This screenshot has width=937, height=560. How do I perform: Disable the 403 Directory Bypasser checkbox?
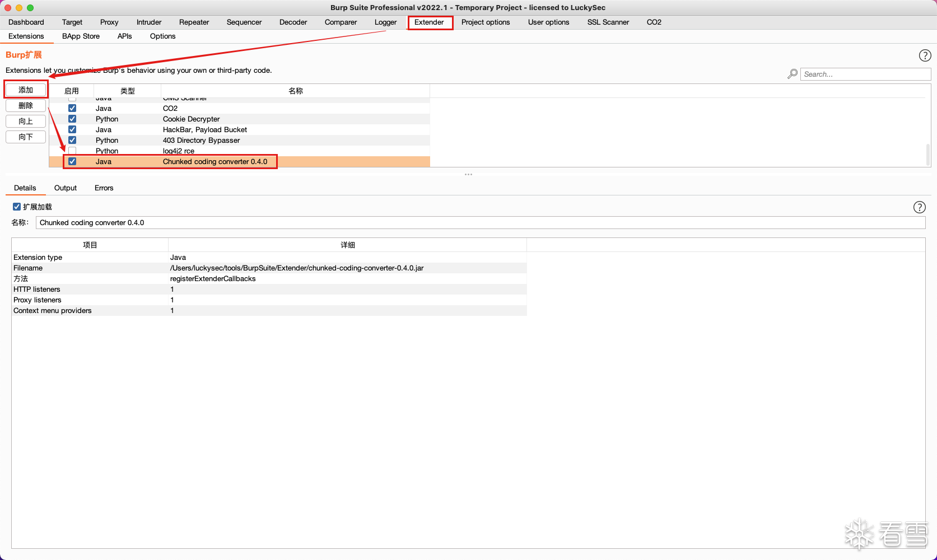[x=72, y=140]
